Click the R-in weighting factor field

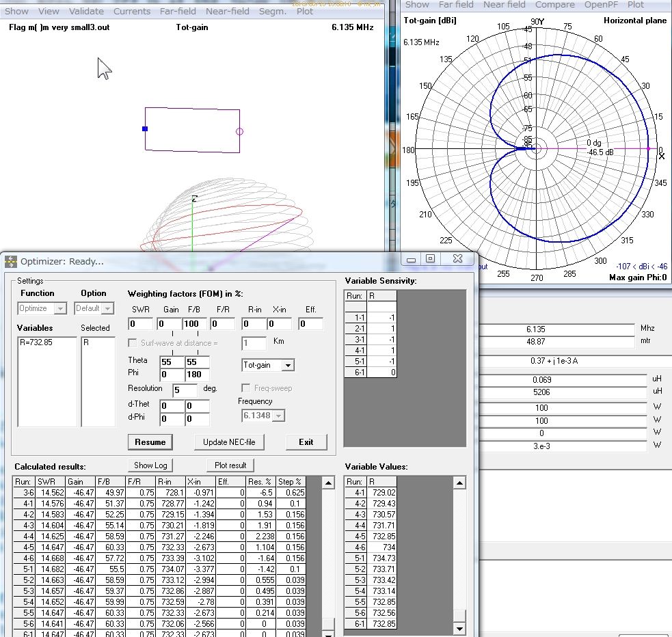254,324
